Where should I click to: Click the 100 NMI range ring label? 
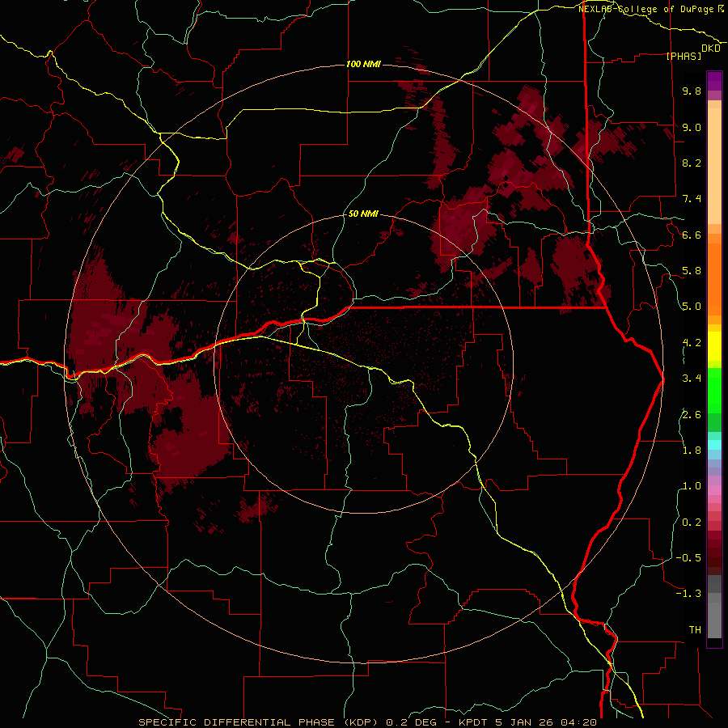[x=363, y=64]
